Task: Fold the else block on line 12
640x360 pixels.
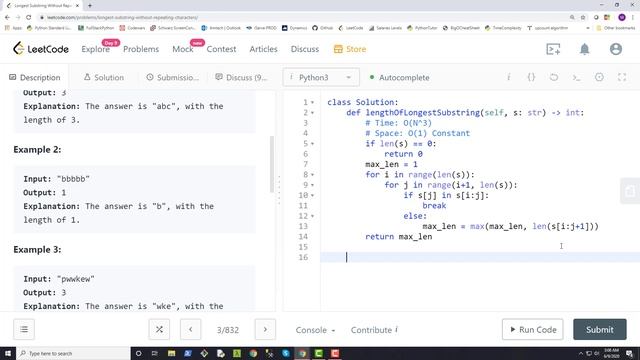Action: 313,216
